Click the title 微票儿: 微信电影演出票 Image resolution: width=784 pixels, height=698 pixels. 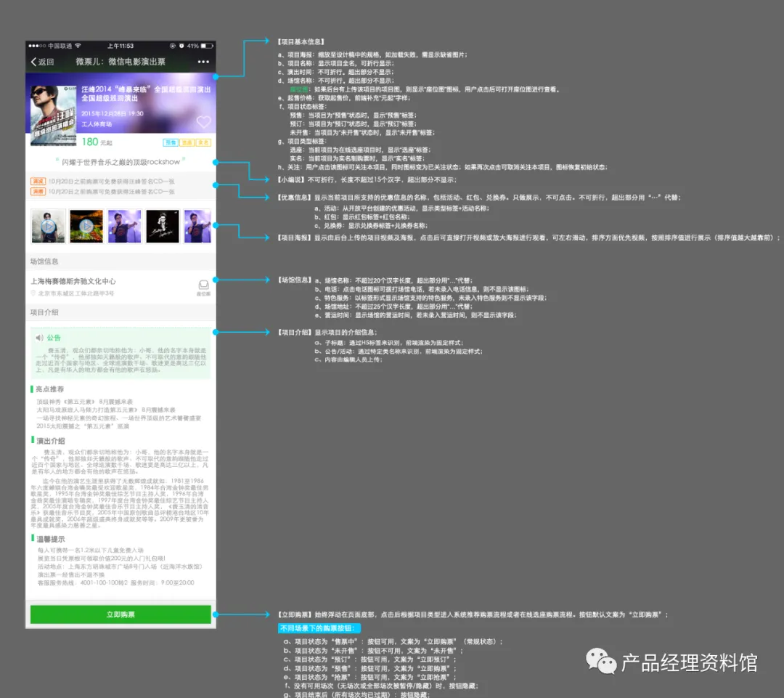click(121, 62)
